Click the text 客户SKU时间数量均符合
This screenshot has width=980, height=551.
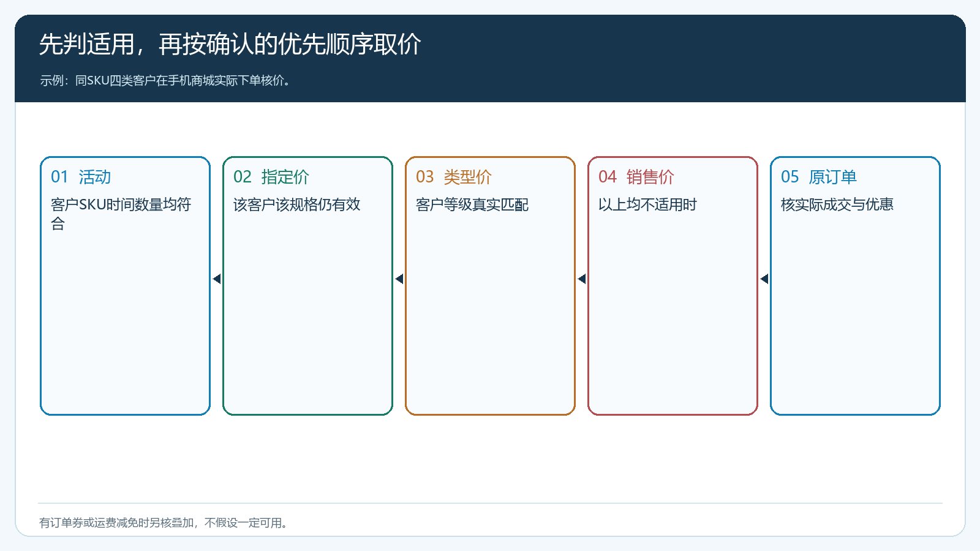click(x=121, y=214)
